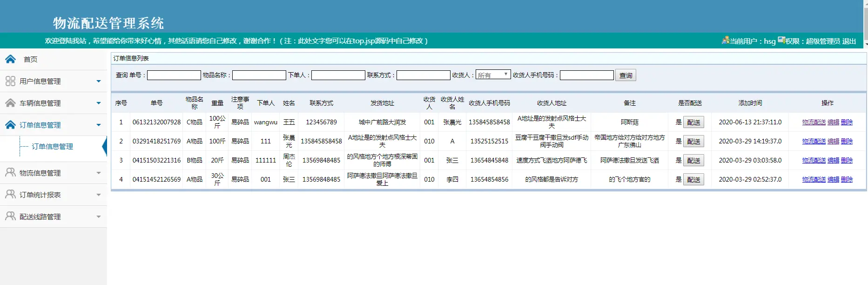868x285 pixels.
Task: Click 编辑 link for order 04151503221316
Action: [x=834, y=160]
